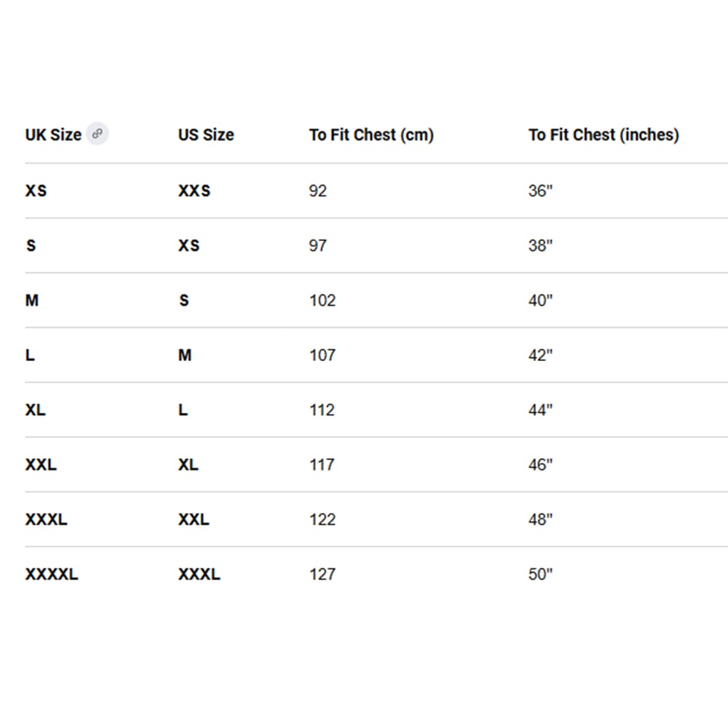The height and width of the screenshot is (728, 728).
Task: Click the US size XXS cell
Action: tap(194, 191)
